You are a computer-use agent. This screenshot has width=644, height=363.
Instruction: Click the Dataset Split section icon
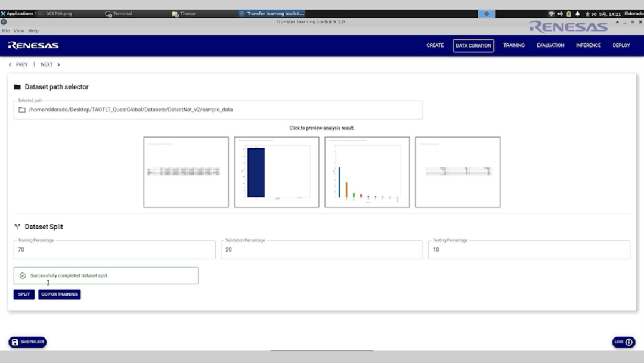pyautogui.click(x=17, y=227)
